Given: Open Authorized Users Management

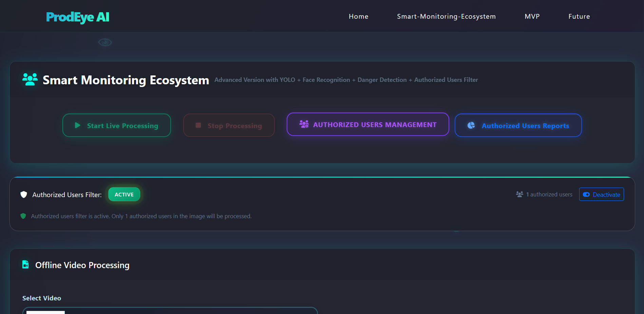Looking at the screenshot, I should click(x=368, y=124).
